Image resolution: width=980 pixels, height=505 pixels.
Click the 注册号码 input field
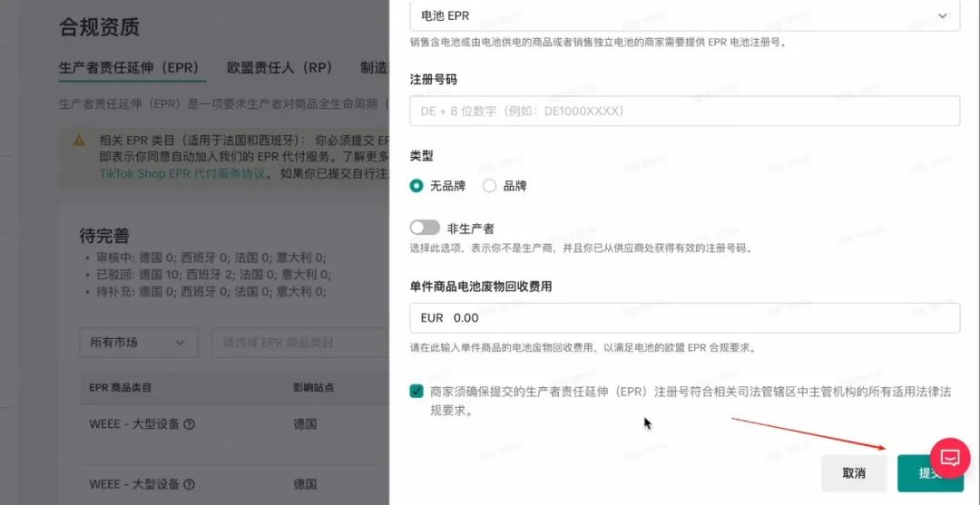684,112
